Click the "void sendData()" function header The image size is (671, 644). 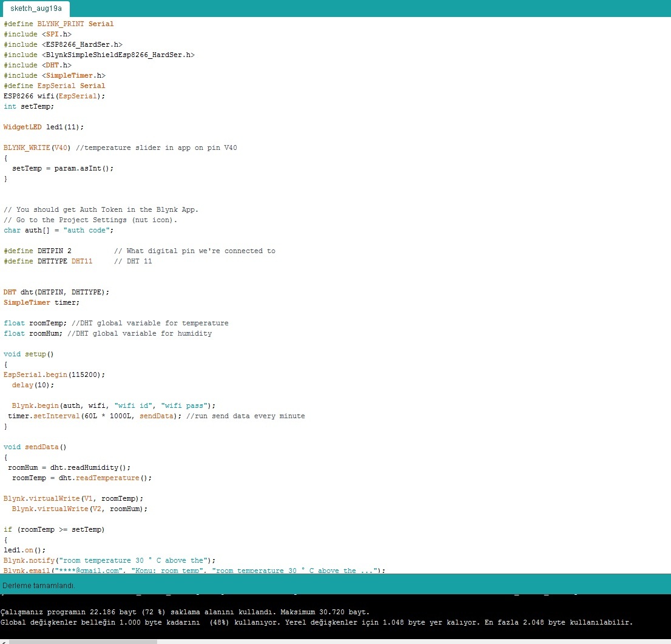[35, 447]
